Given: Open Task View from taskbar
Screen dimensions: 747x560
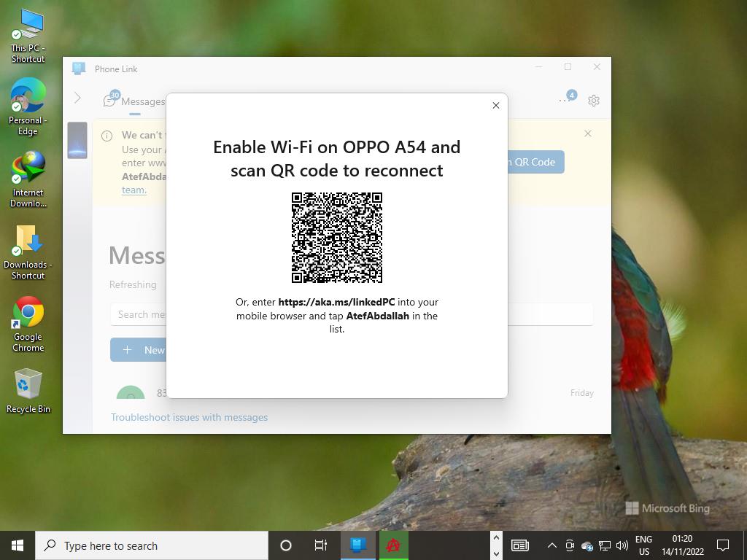Looking at the screenshot, I should [321, 545].
